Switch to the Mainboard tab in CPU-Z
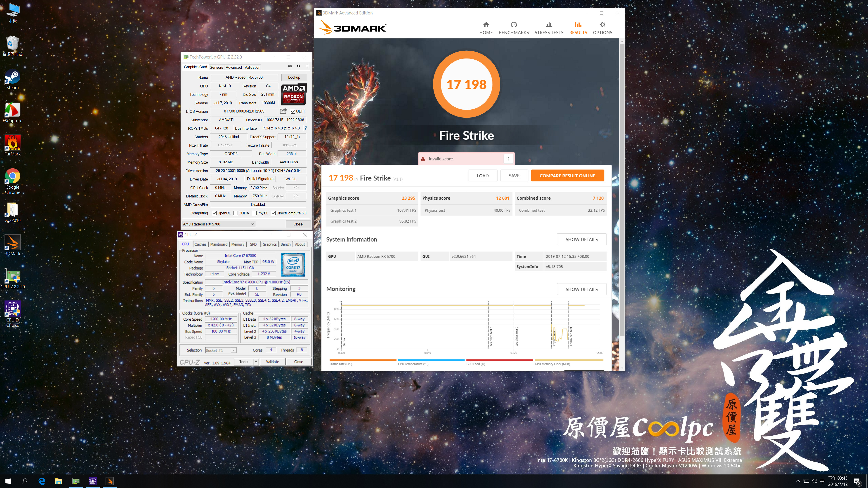868x488 pixels. click(x=219, y=244)
